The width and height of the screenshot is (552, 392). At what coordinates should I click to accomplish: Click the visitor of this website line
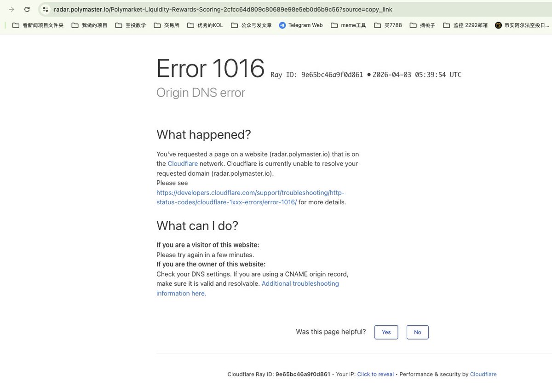click(x=208, y=245)
